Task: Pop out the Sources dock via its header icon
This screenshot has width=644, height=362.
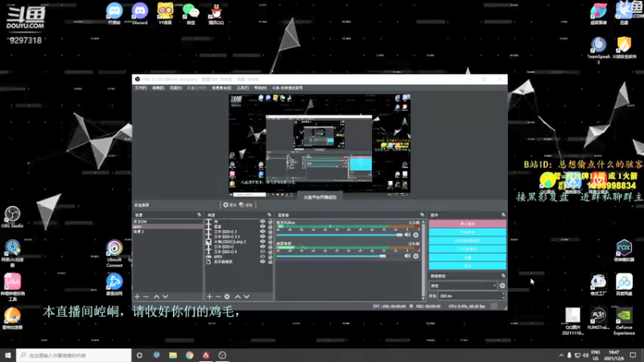Action: click(270, 215)
